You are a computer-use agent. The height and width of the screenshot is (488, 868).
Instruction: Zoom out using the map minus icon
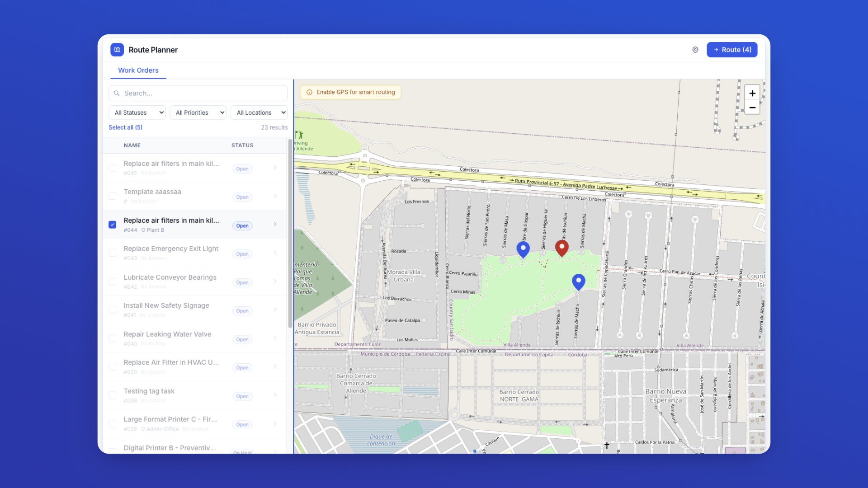point(752,108)
